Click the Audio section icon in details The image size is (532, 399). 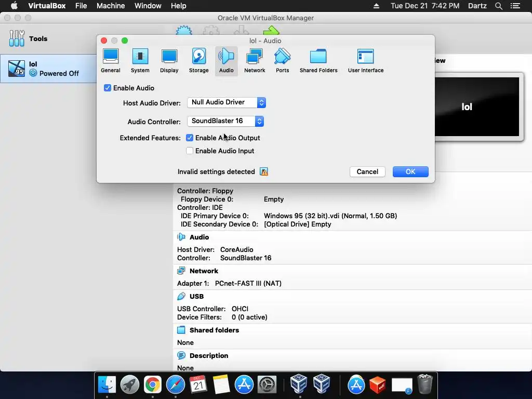pyautogui.click(x=181, y=237)
